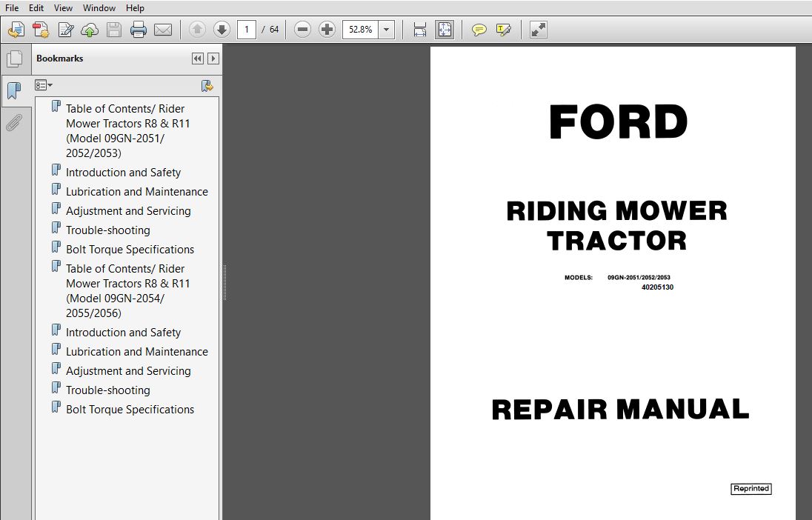This screenshot has height=520, width=812.
Task: Zoom out with minus button
Action: click(302, 30)
